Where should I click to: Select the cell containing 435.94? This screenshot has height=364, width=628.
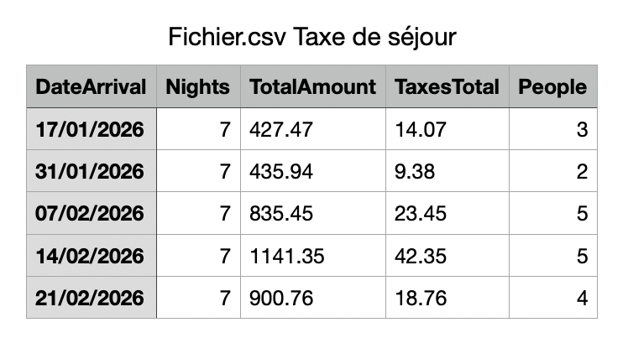pos(312,171)
